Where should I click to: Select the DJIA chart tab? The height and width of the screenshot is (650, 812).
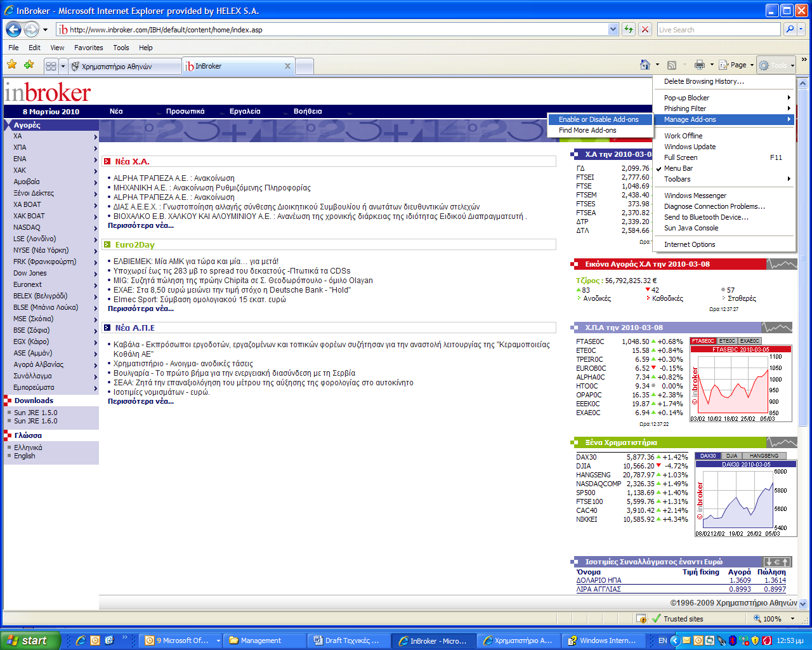(731, 456)
